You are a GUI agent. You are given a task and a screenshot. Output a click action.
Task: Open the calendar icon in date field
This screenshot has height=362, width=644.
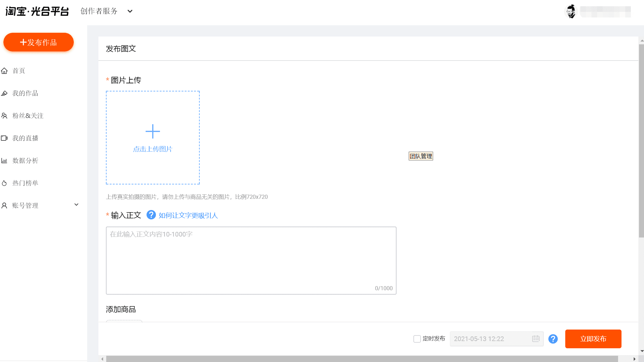tap(536, 339)
